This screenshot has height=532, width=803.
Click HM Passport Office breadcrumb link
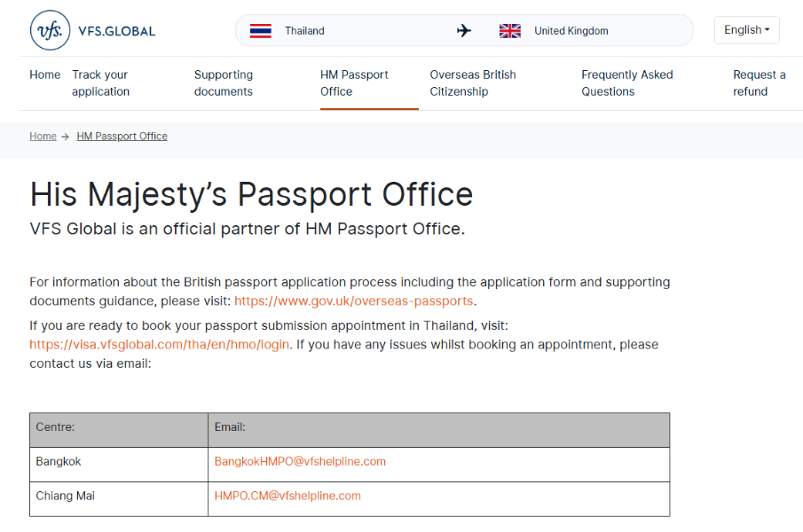[122, 137]
